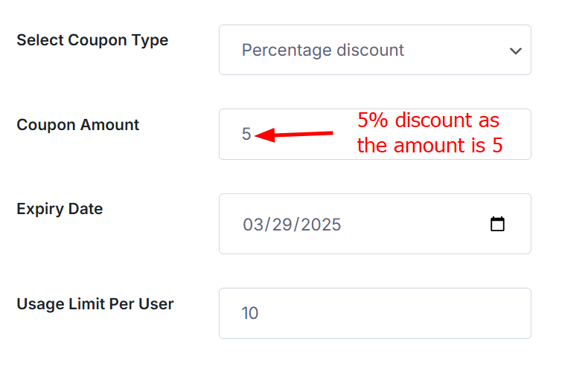
Task: Open the Select Coupon Type dropdown
Action: click(374, 50)
